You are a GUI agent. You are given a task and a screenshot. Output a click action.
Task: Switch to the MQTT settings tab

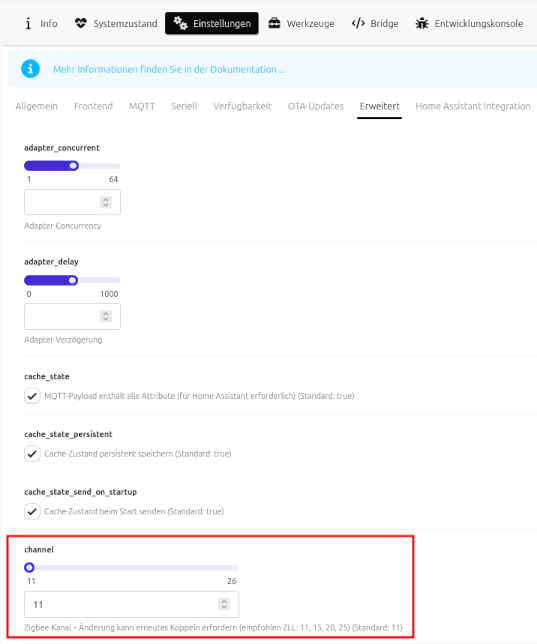tap(142, 106)
